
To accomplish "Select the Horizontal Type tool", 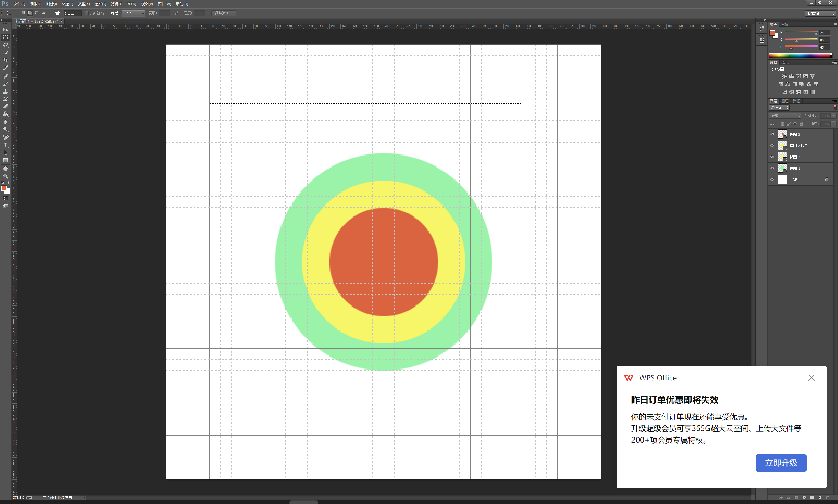I will point(6,145).
